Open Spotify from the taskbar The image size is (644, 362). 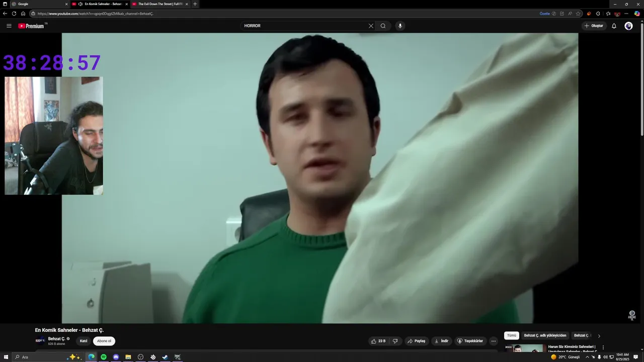tap(104, 357)
